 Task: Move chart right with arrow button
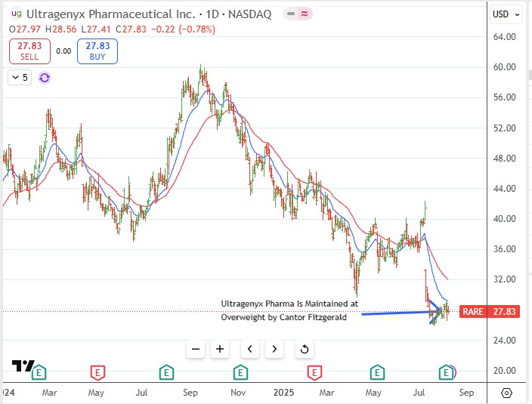pyautogui.click(x=274, y=349)
